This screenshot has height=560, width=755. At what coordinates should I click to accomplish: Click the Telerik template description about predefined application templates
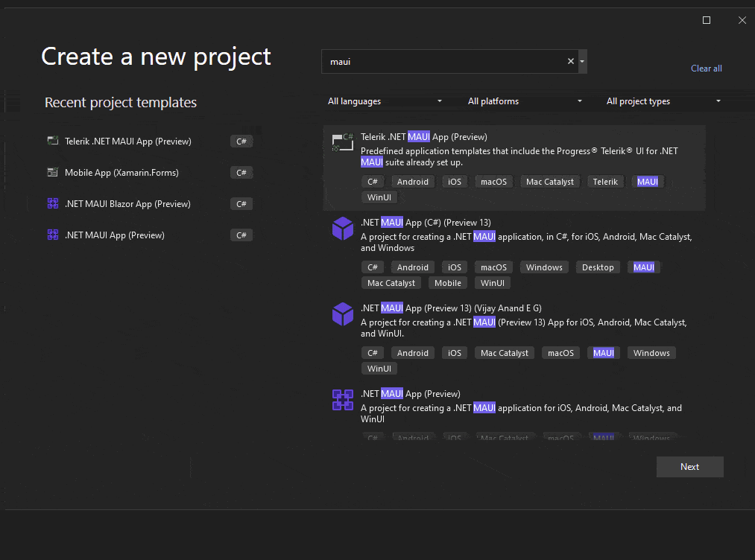tap(519, 156)
